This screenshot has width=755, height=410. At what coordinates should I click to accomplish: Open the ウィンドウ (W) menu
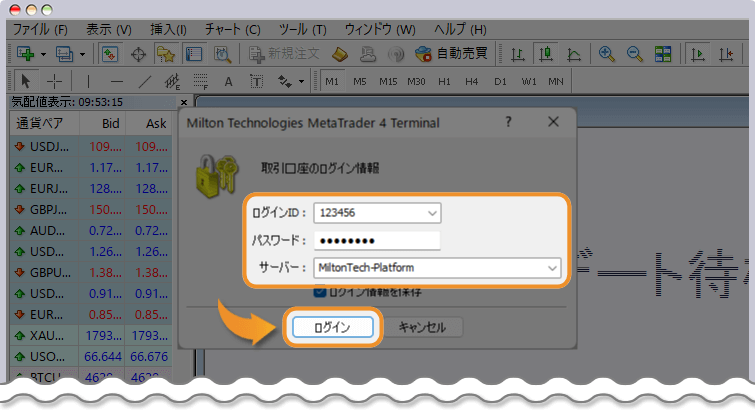tap(380, 29)
